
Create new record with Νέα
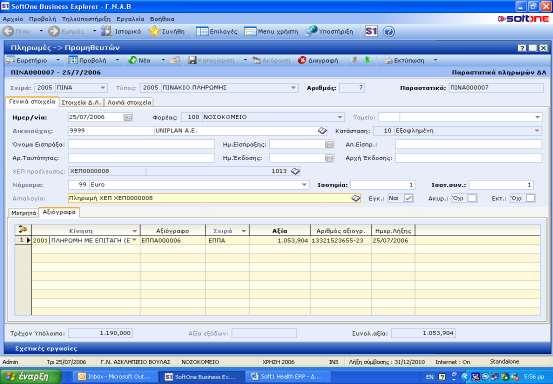coord(140,61)
